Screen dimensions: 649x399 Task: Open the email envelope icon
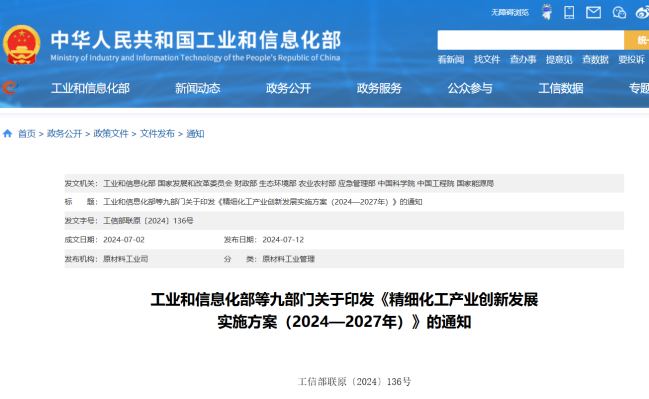click(593, 12)
